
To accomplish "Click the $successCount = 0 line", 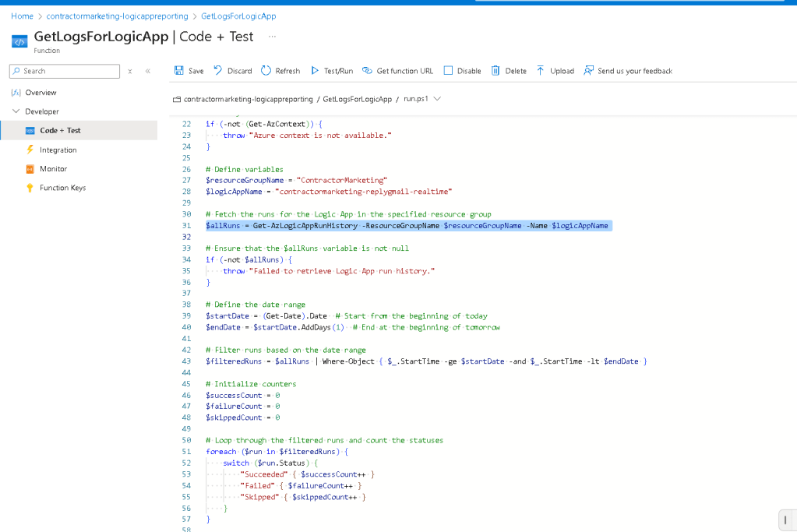I will pyautogui.click(x=243, y=396).
